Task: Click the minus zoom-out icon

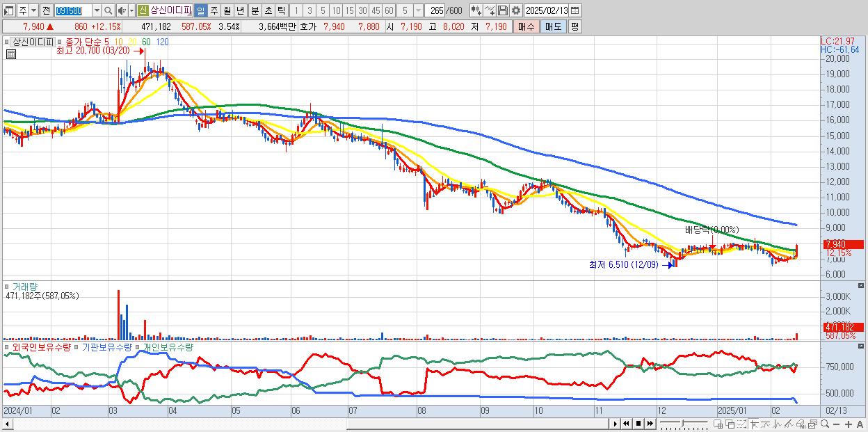Action: click(836, 424)
